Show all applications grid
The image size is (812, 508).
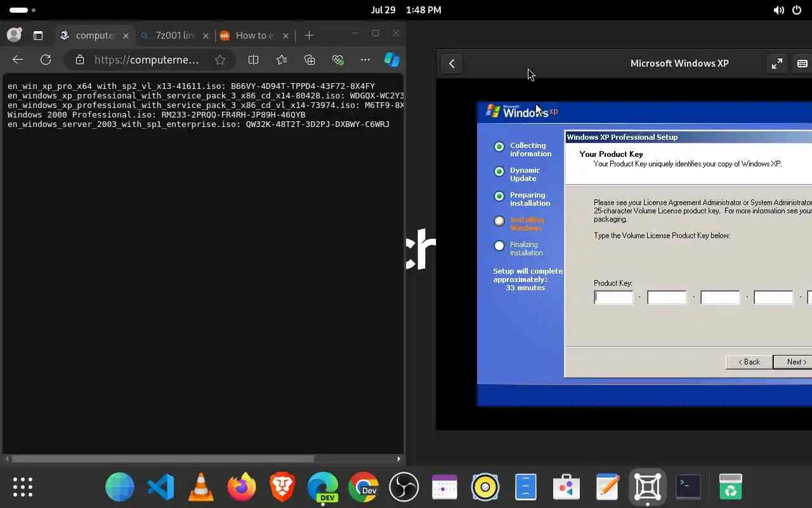coord(23,487)
